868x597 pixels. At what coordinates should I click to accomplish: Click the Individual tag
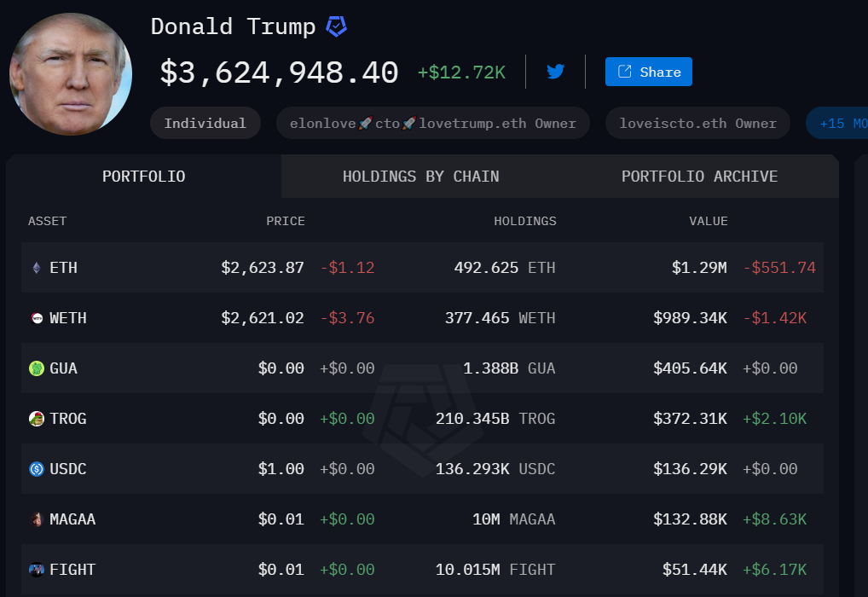coord(205,123)
